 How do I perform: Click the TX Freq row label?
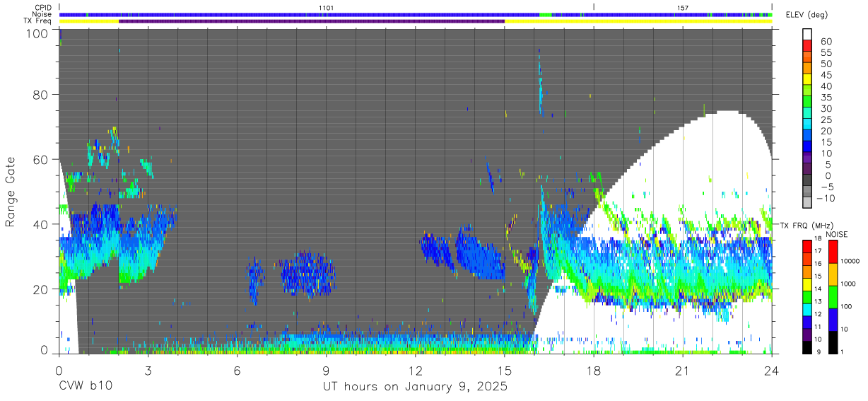[x=37, y=21]
